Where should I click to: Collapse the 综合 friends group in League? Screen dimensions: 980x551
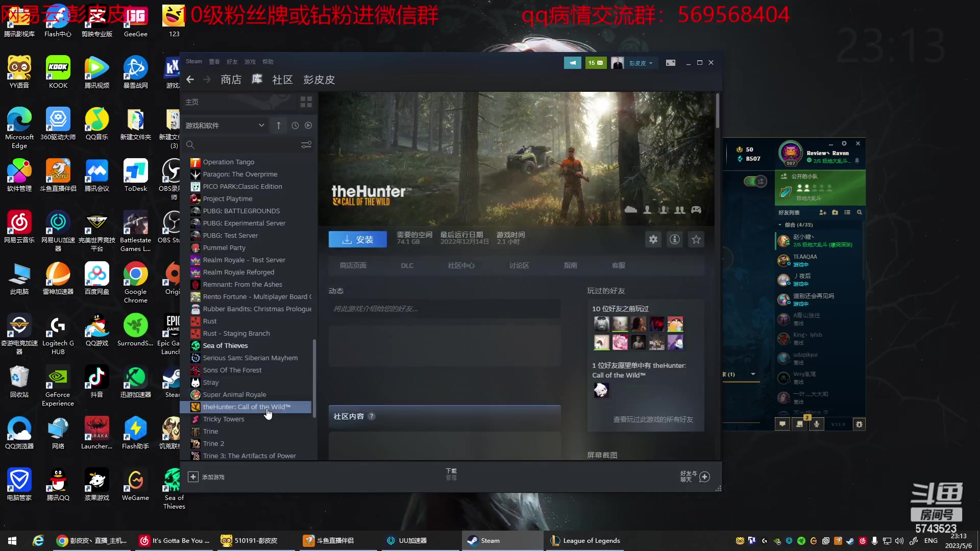(780, 224)
